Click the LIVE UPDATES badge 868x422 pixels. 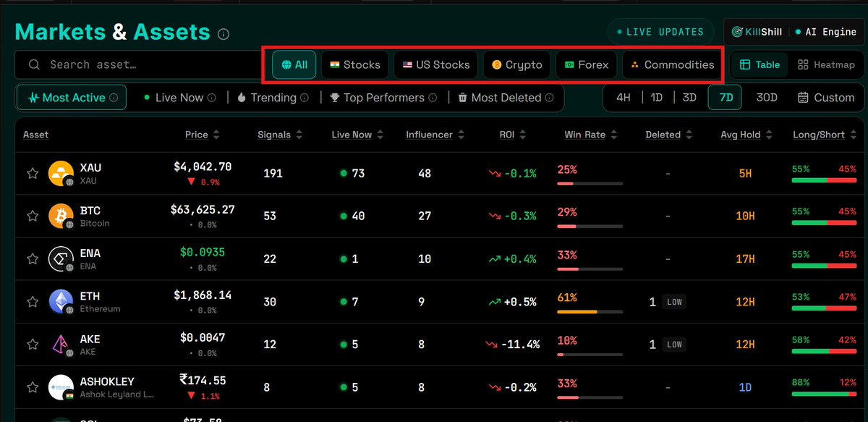click(x=660, y=32)
